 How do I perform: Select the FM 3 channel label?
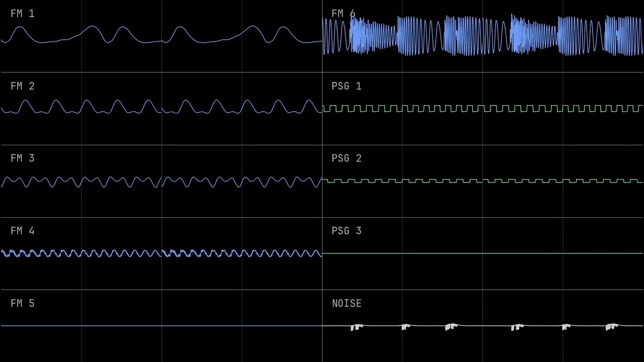[22, 158]
